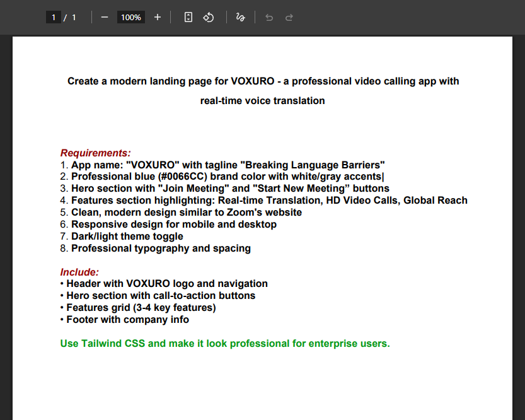Click the 100% zoom level field
Viewport: 525px width, 420px height.
(131, 18)
